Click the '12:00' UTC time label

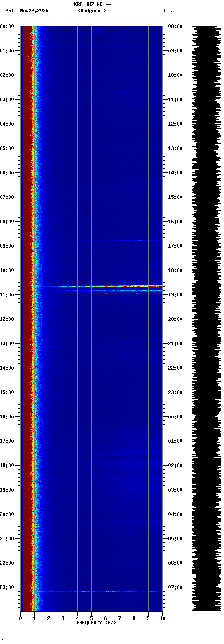coord(175,124)
